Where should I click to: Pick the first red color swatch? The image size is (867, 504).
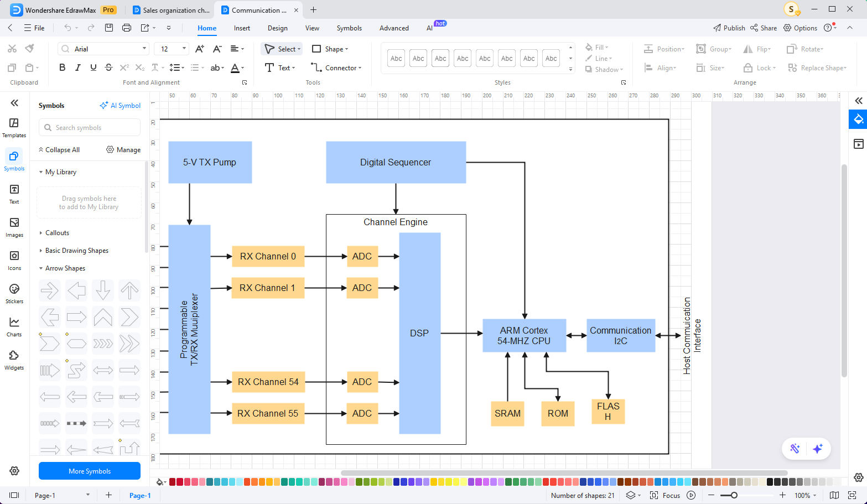click(x=173, y=482)
